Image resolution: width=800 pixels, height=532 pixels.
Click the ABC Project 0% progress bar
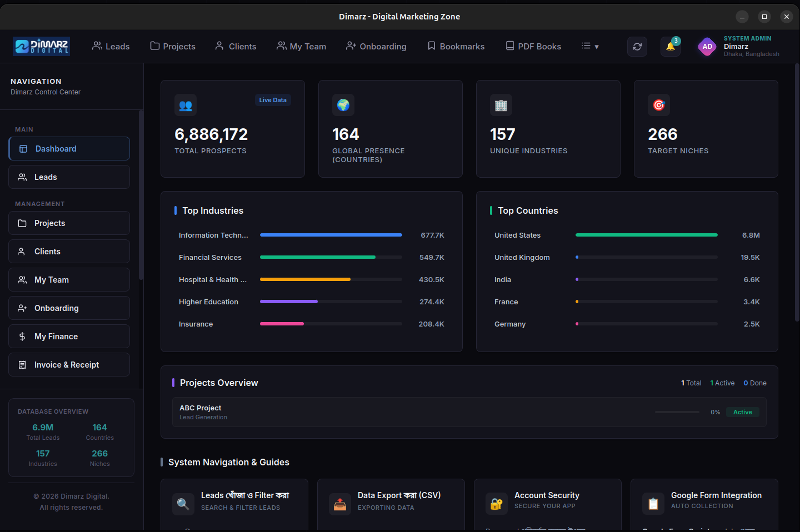(677, 412)
